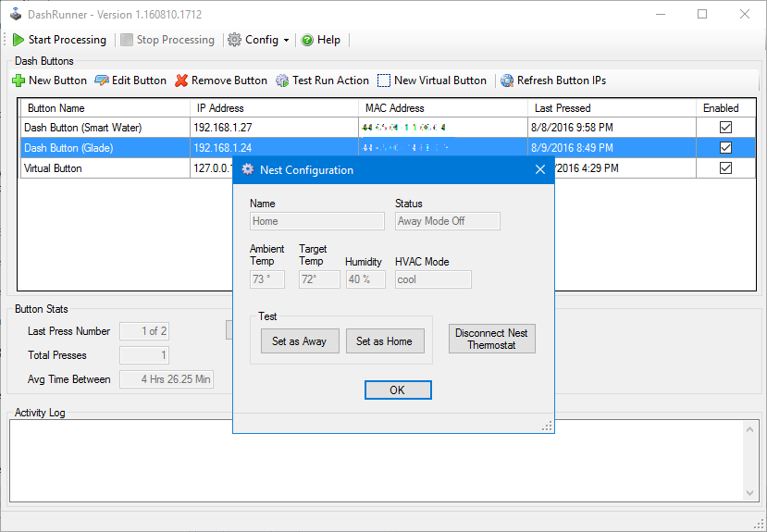The width and height of the screenshot is (767, 532).
Task: Click the red Remove Button X icon
Action: coord(181,80)
